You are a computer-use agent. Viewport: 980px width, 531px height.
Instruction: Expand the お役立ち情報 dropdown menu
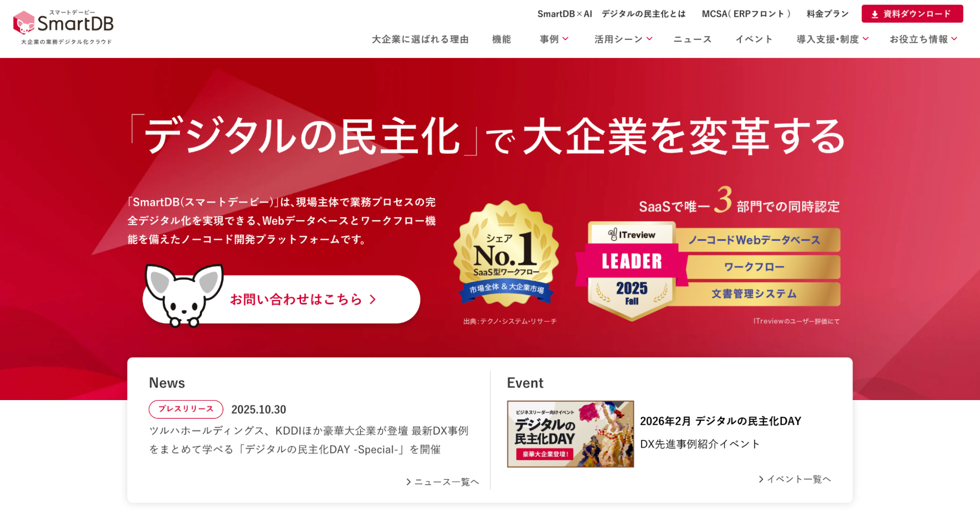[924, 39]
